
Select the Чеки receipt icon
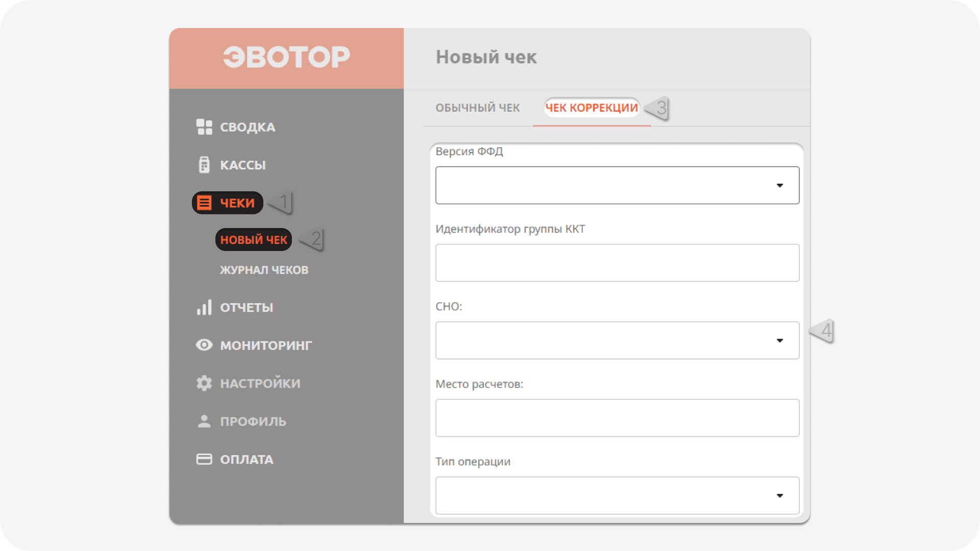coord(204,203)
